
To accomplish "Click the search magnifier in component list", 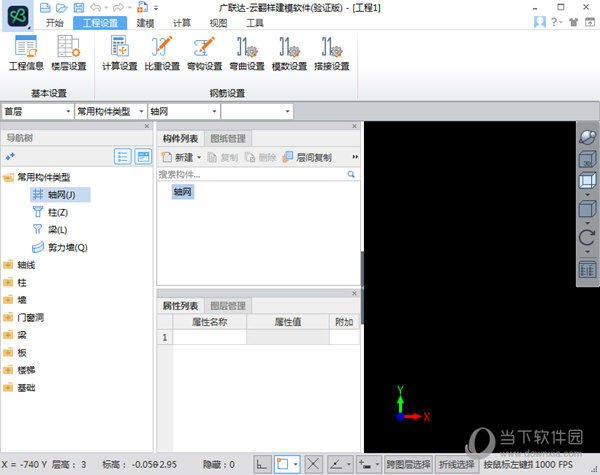I will [351, 175].
